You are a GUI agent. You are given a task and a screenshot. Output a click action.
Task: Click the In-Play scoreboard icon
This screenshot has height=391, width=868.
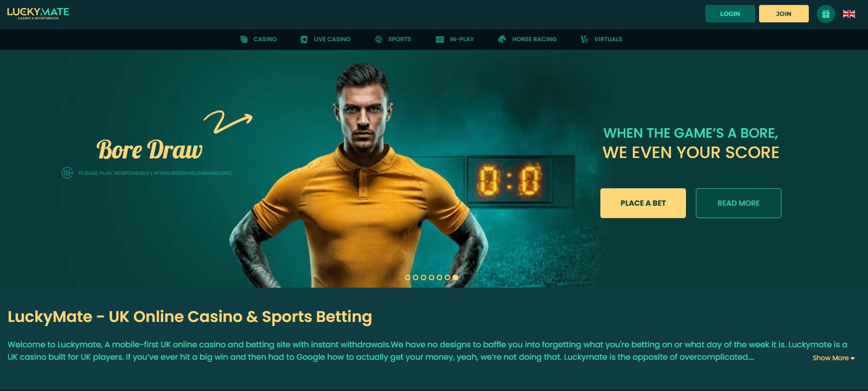click(x=440, y=39)
